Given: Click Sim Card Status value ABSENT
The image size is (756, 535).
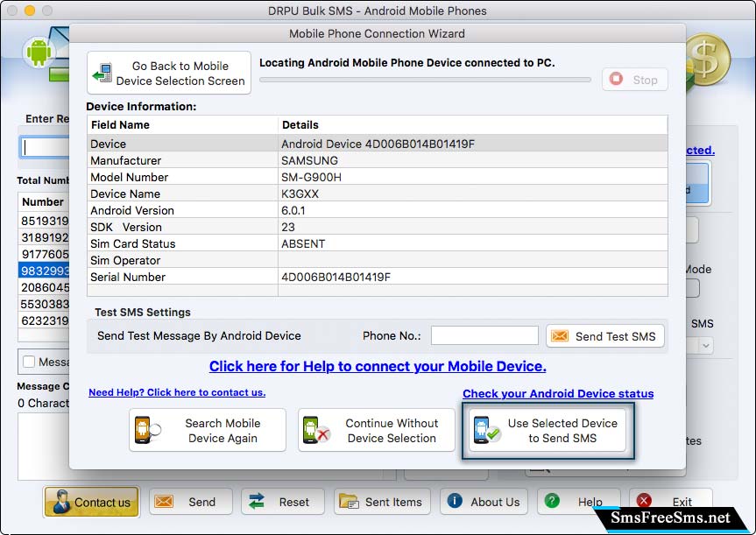Looking at the screenshot, I should [x=303, y=244].
